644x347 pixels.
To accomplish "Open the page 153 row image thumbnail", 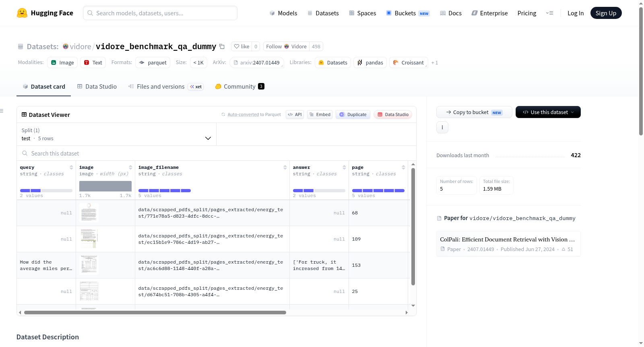I will pyautogui.click(x=89, y=265).
